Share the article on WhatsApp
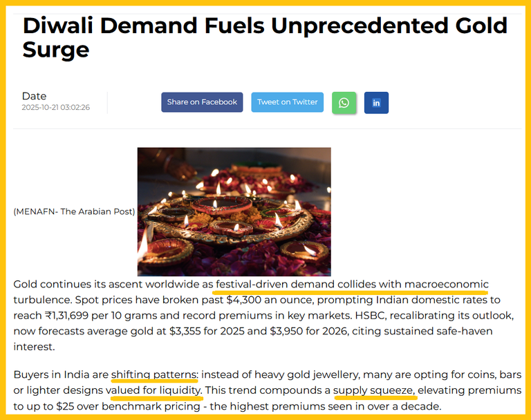 point(344,102)
